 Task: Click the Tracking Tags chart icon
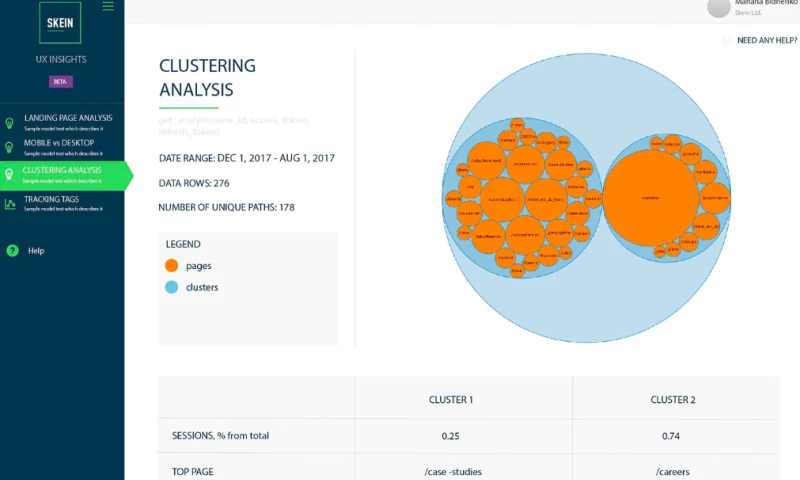(10, 204)
